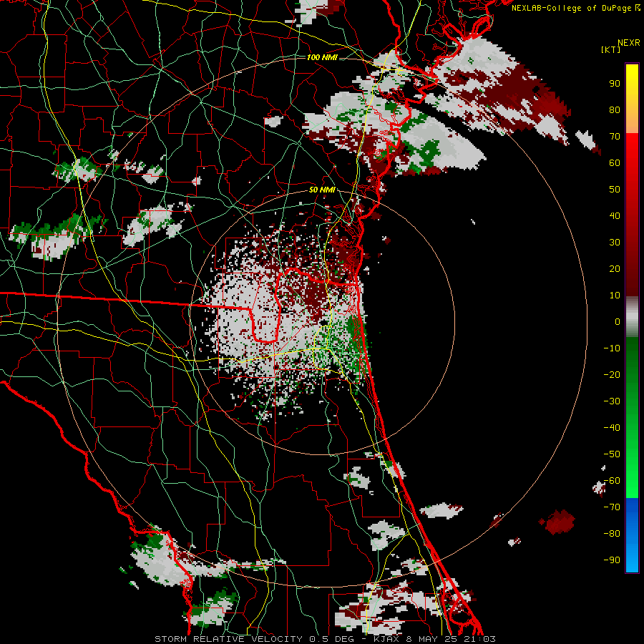
Task: Click the -80 value on velocity scale
Action: [x=612, y=534]
